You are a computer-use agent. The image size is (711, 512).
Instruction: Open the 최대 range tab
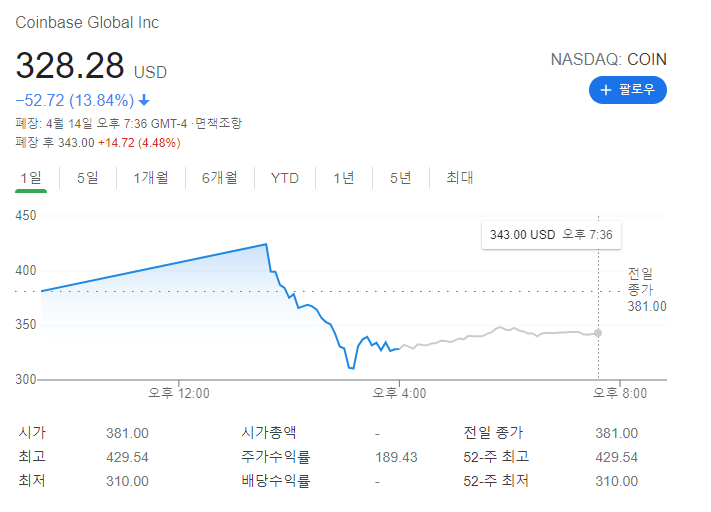[460, 178]
